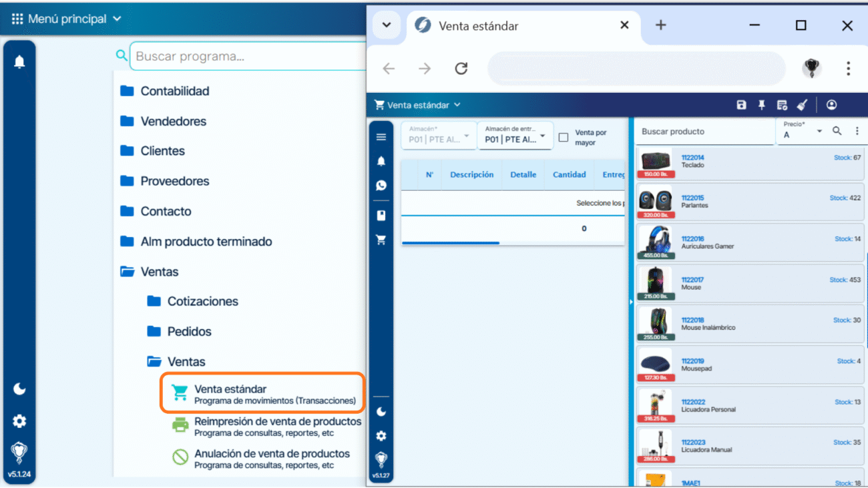Expand the Contabilidad folder

[x=174, y=91]
